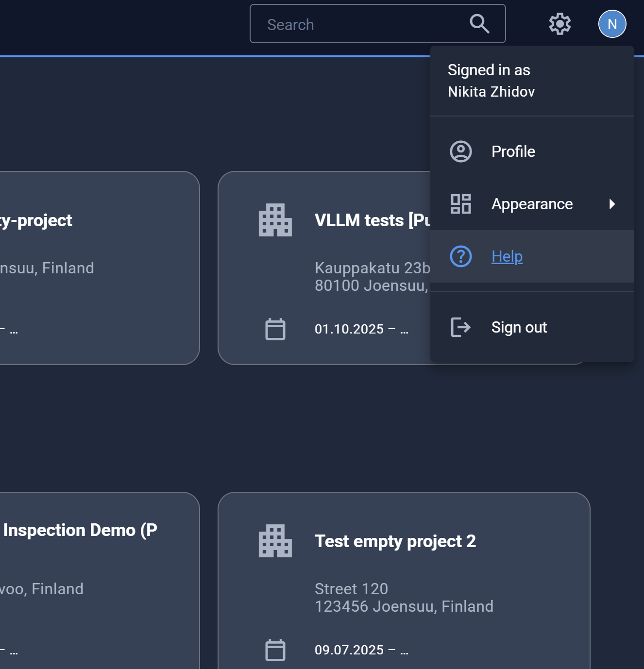Image resolution: width=644 pixels, height=669 pixels.
Task: Open the Test empty project 2 title
Action: (x=395, y=541)
